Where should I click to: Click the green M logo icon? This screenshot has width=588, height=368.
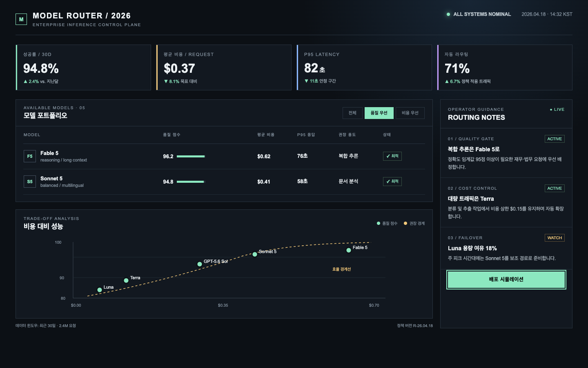(21, 19)
